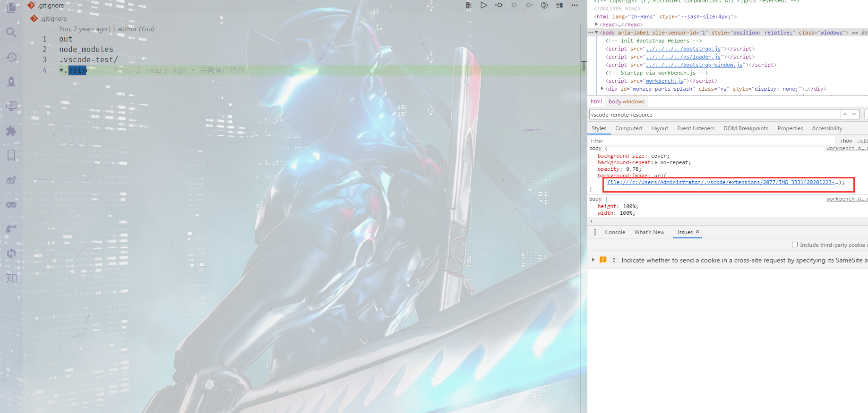Expand the monaco-parts-splash div node

[602, 89]
